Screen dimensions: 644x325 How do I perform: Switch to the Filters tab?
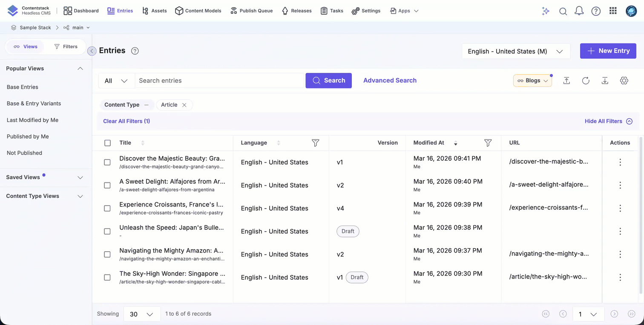[66, 46]
